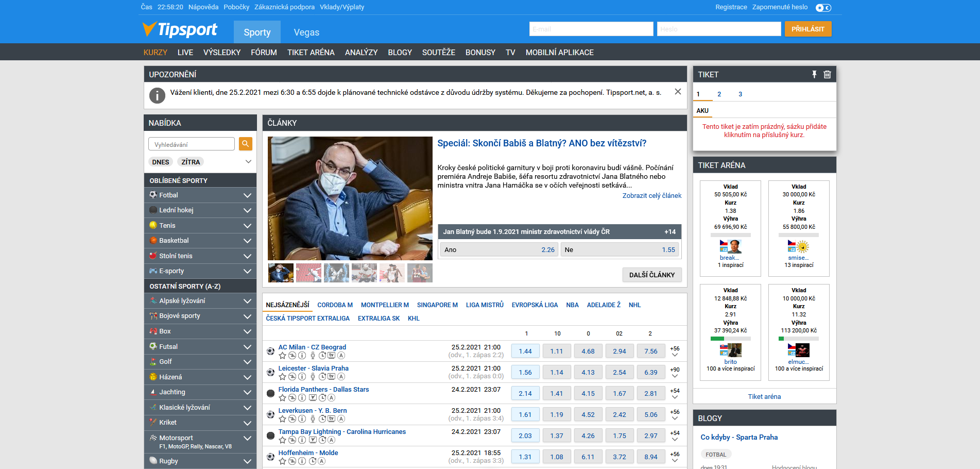Select the first article thumbnail below the photo
980x469 pixels.
281,273
